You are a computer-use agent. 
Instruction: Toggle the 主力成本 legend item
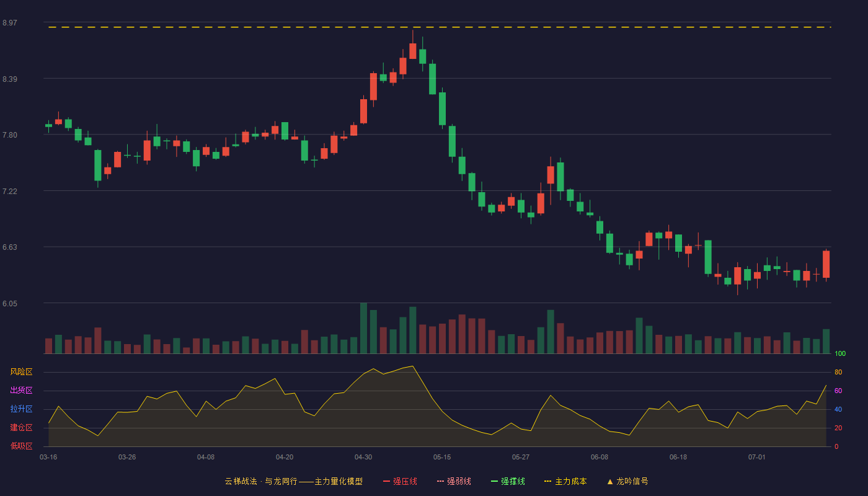[565, 481]
